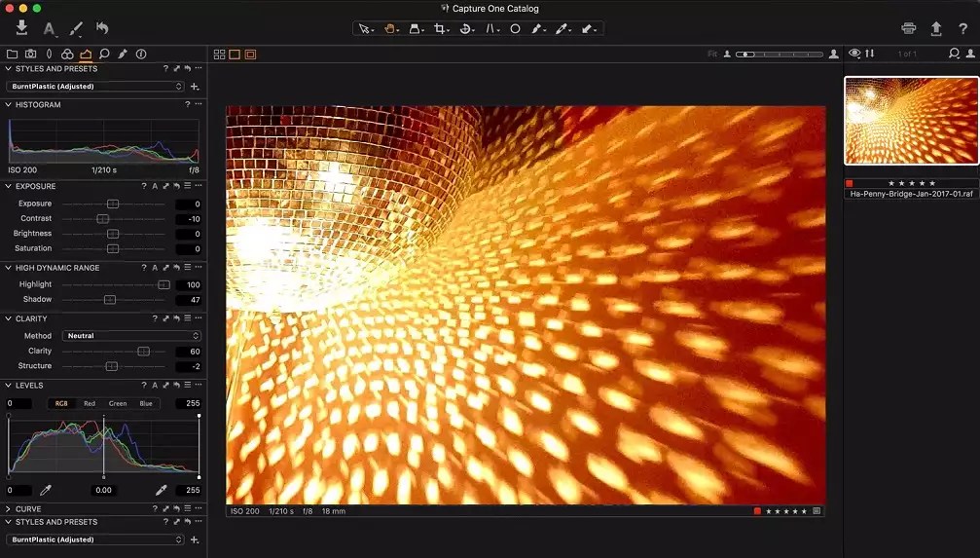Screen dimensions: 980x558
Task: Select the Draw Mask brush tool in toolbar
Action: coord(537,29)
